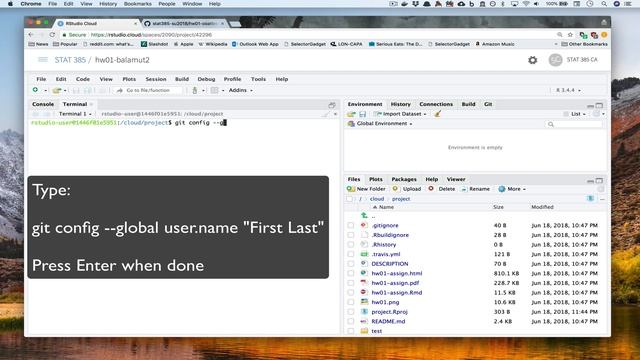
Task: Click the R project cube icon in breadcrumb
Action: pos(590,198)
